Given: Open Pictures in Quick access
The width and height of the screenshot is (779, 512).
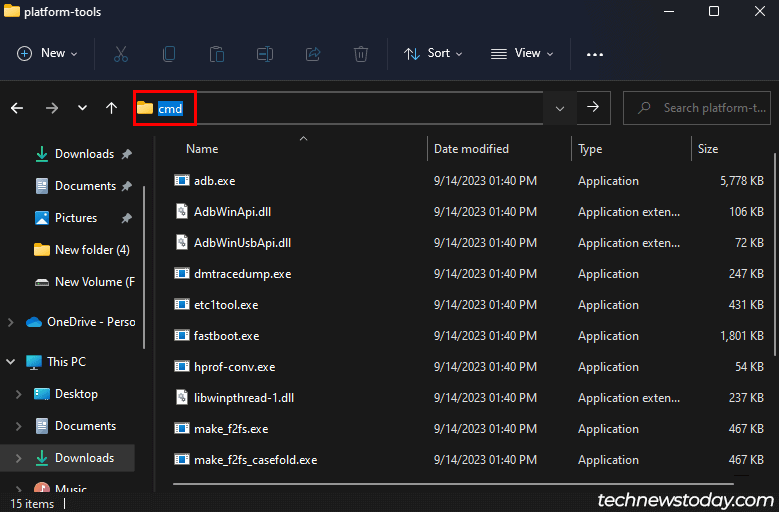Looking at the screenshot, I should coord(76,218).
